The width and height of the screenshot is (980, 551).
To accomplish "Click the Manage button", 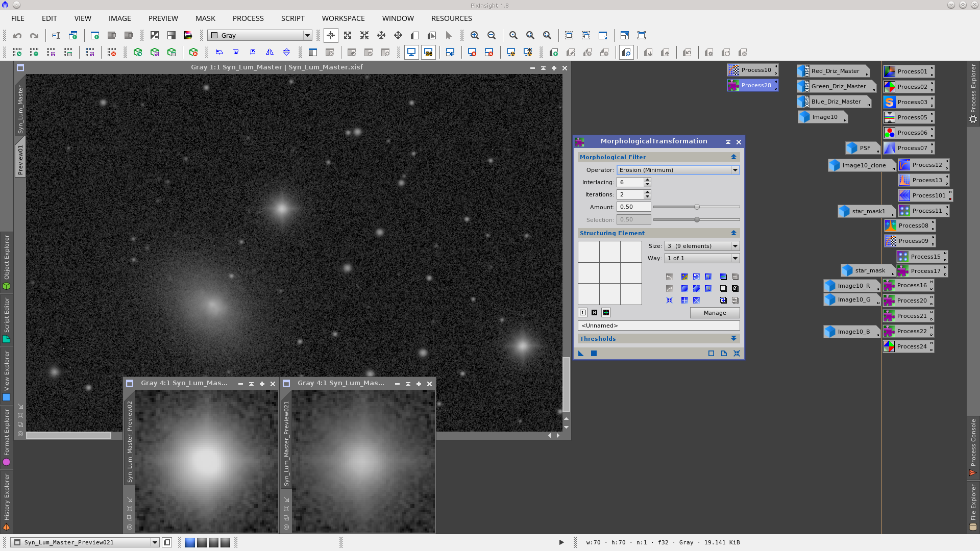I will tap(715, 312).
